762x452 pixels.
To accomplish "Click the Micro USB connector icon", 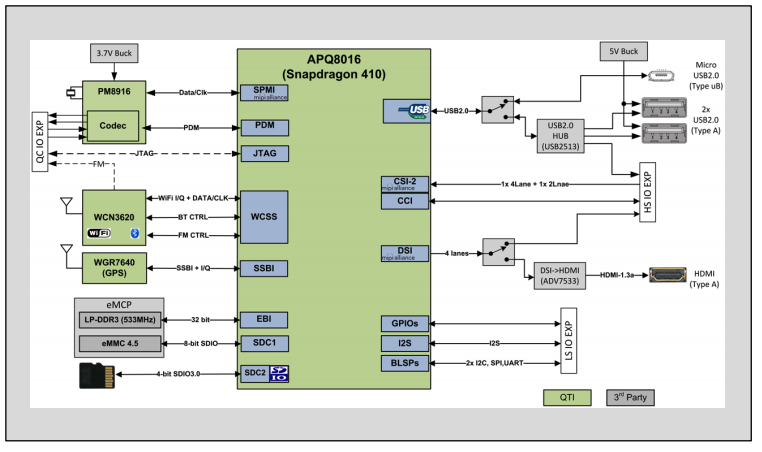I will point(661,75).
